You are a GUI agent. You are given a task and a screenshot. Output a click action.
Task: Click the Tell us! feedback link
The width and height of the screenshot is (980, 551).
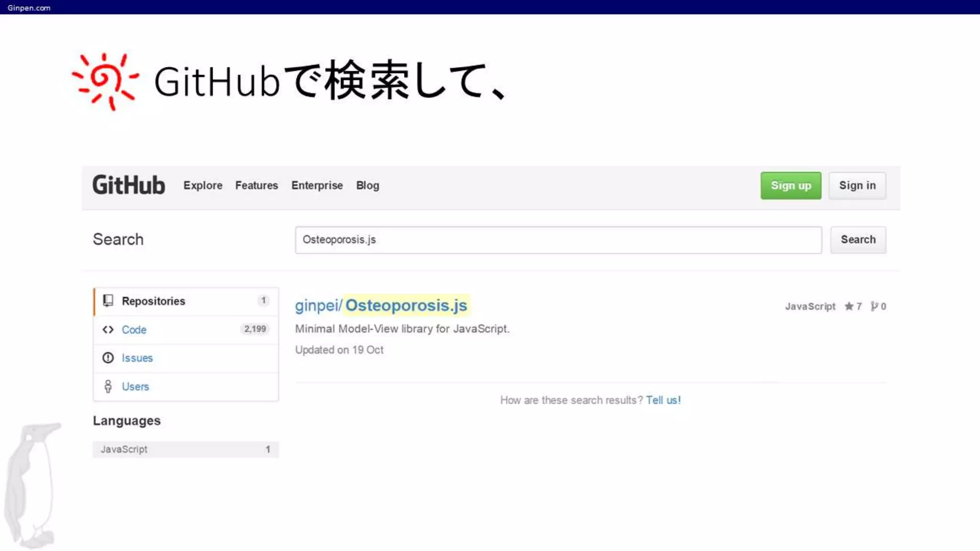663,400
